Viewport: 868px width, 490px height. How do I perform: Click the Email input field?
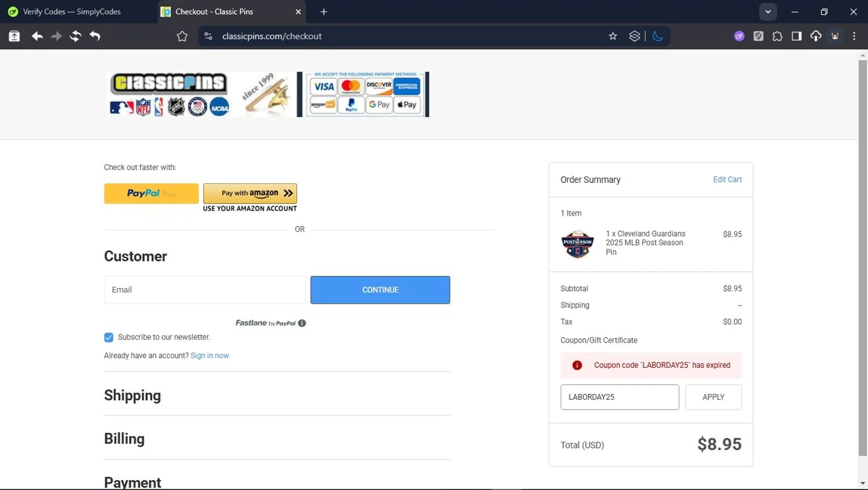click(x=205, y=290)
